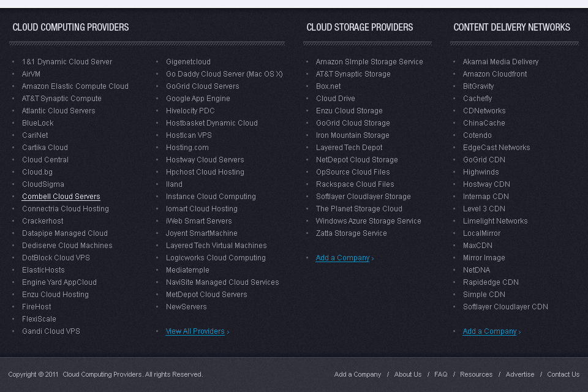The height and width of the screenshot is (392, 588).
Task: Visit the Resources footer link
Action: point(476,374)
